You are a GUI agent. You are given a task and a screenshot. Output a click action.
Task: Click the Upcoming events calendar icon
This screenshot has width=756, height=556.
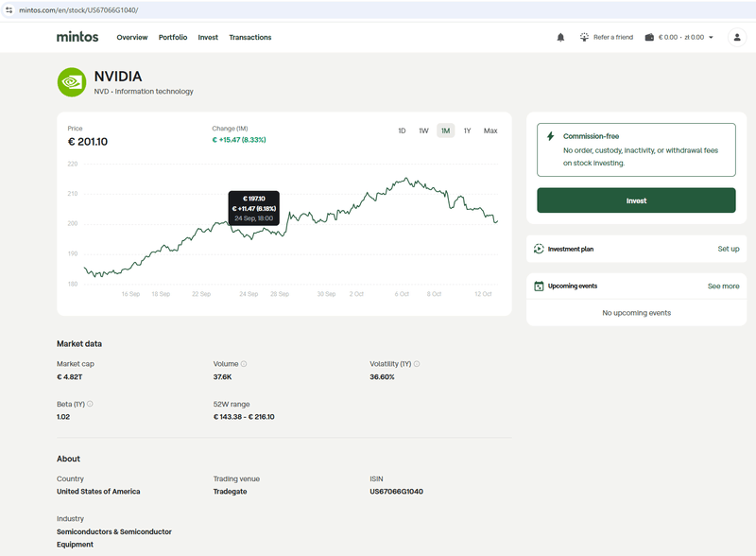click(x=539, y=287)
